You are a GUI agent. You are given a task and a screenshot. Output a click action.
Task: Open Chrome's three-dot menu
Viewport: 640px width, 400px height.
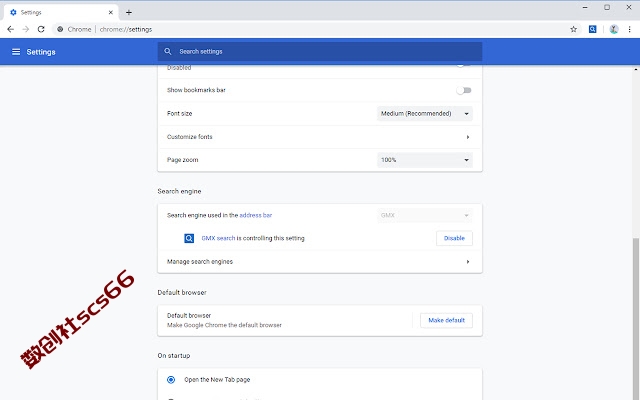point(629,29)
